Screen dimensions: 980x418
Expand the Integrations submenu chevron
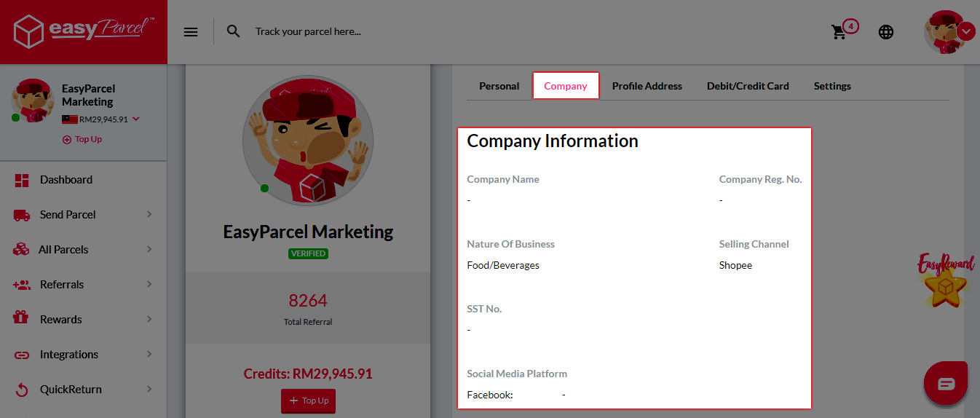pyautogui.click(x=149, y=354)
